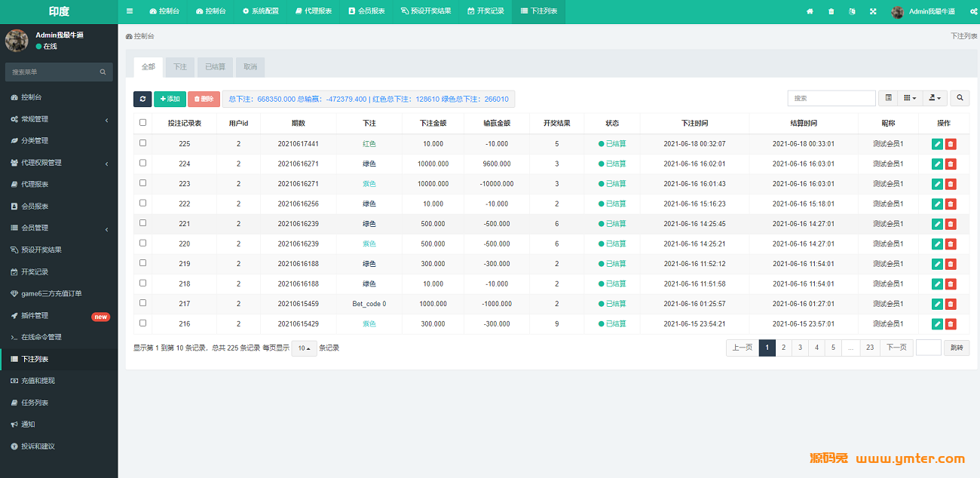Image resolution: width=980 pixels, height=478 pixels.
Task: Click the delete trash icon for record 225
Action: (951, 144)
